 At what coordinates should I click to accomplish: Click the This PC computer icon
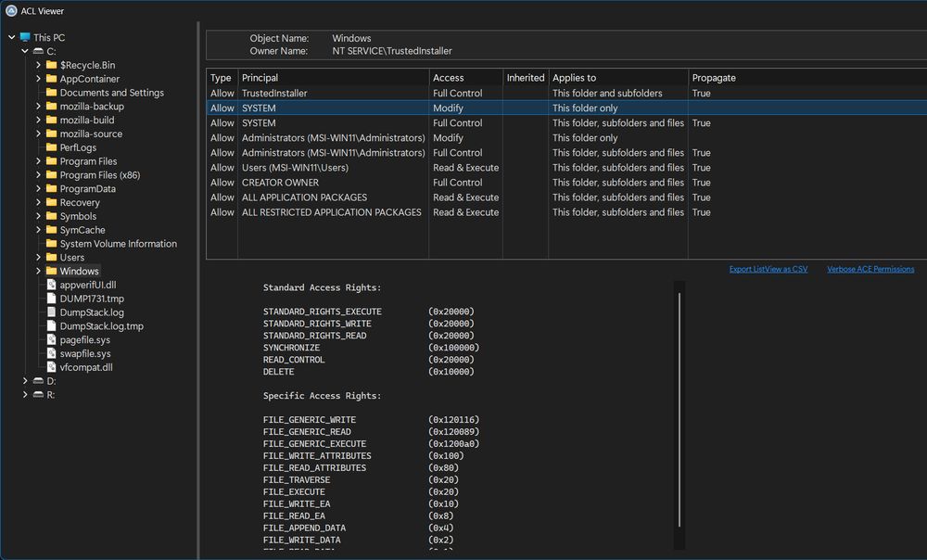25,37
